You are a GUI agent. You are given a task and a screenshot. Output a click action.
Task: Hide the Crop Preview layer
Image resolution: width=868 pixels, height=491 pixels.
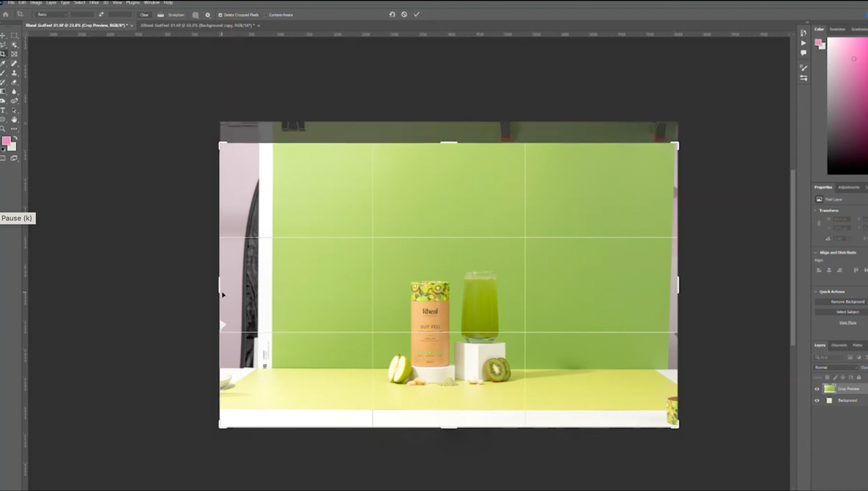tap(817, 389)
